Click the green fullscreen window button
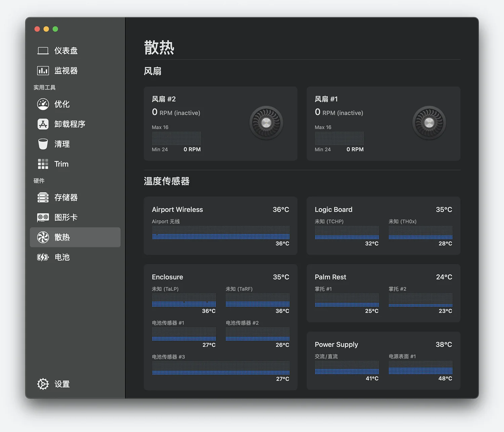The width and height of the screenshot is (504, 432). point(55,29)
